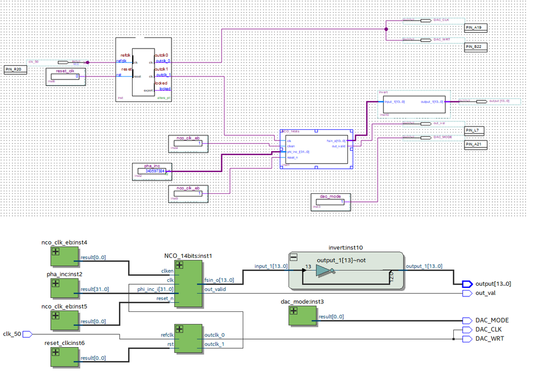This screenshot has height=392, width=534.
Task: Select the DAC_MODE output port symbol in RTL viewer
Action: coord(468,320)
